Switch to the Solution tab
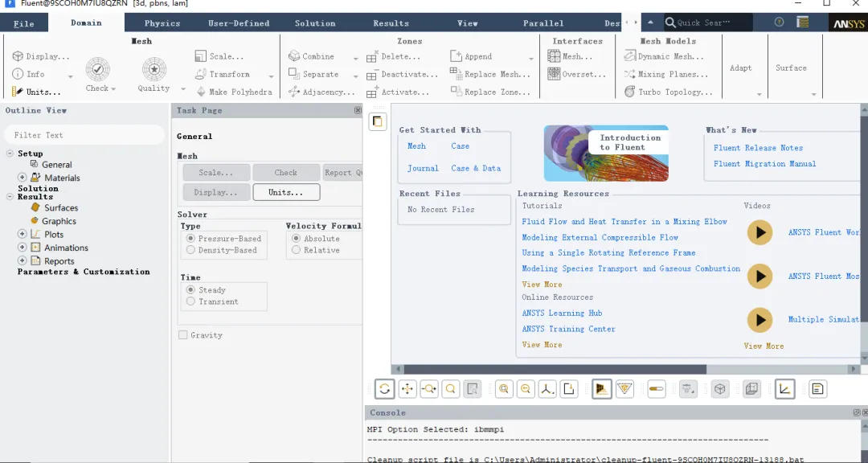Screen dimensions: 868x463 click(x=315, y=23)
